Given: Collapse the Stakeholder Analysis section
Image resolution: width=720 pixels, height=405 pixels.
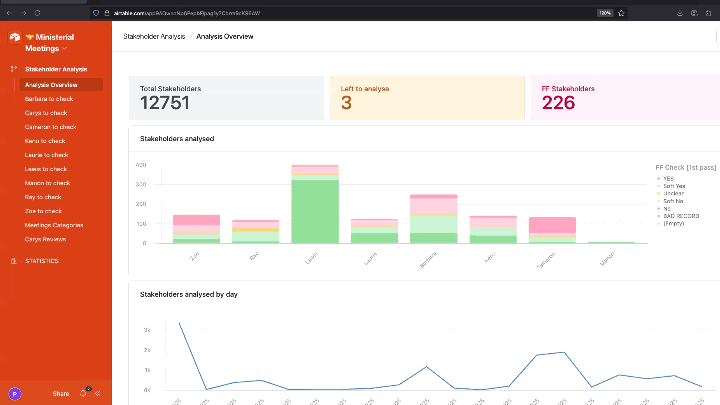Looking at the screenshot, I should point(56,69).
